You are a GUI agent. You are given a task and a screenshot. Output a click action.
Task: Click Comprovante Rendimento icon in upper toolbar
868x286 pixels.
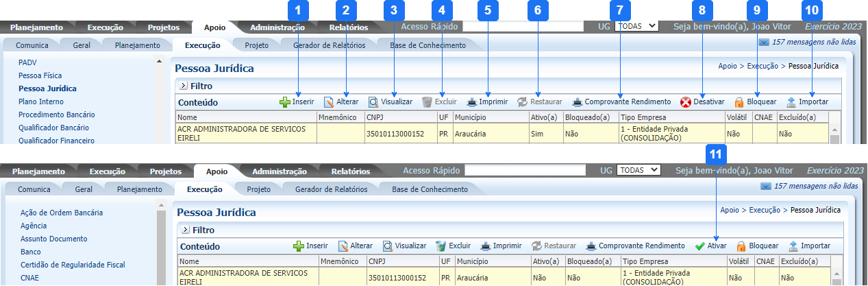[x=577, y=102]
